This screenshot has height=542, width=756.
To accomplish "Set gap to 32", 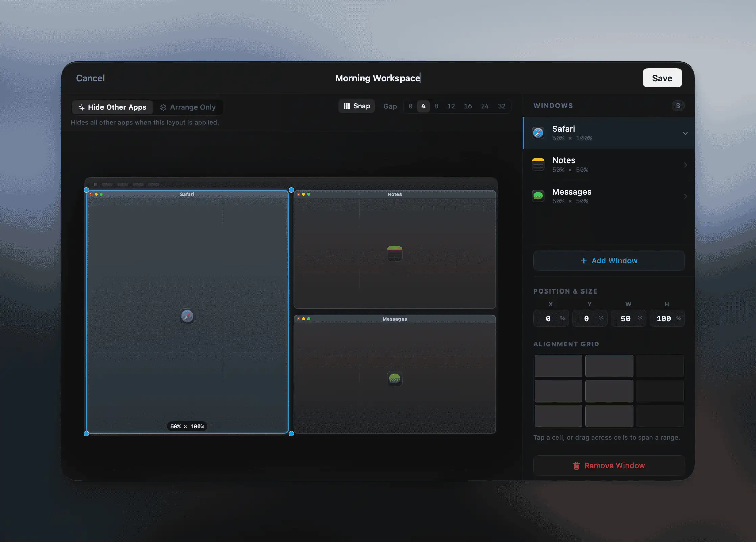I will [x=502, y=106].
